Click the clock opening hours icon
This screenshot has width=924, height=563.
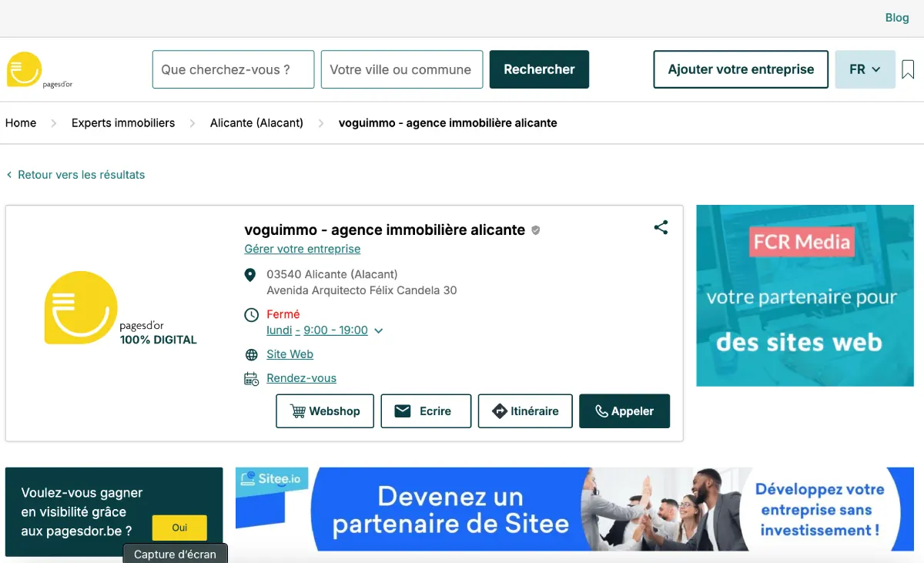251,314
